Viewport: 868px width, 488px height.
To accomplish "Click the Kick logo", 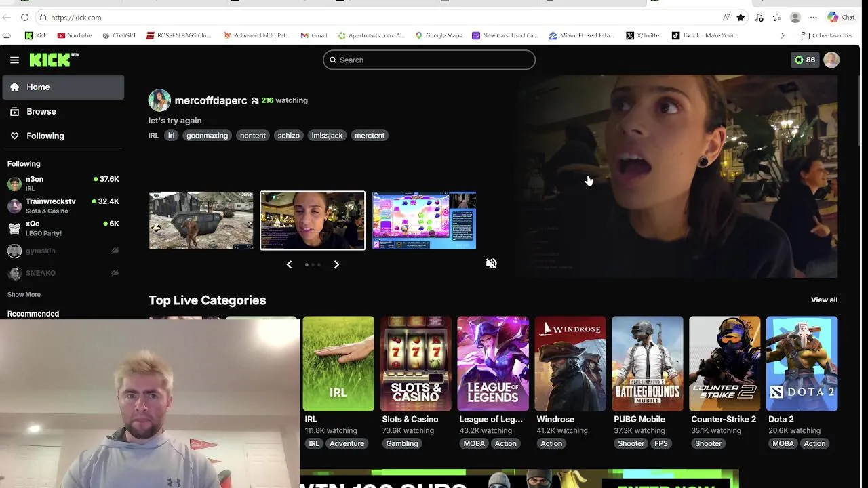I will [54, 60].
